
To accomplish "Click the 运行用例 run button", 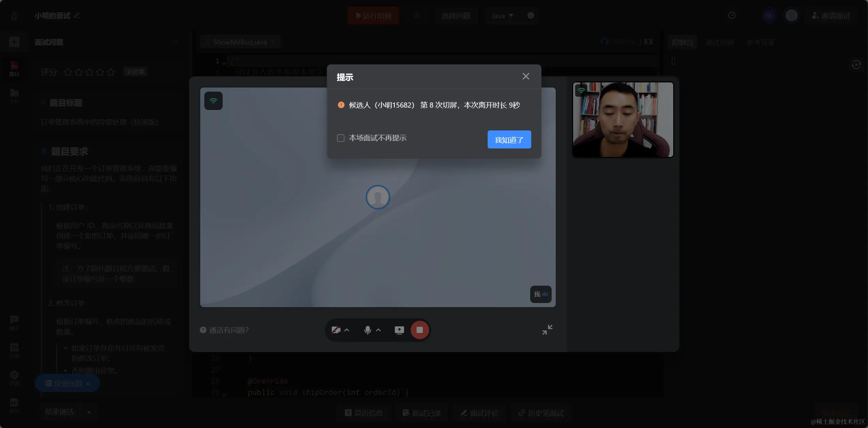I will coord(373,16).
